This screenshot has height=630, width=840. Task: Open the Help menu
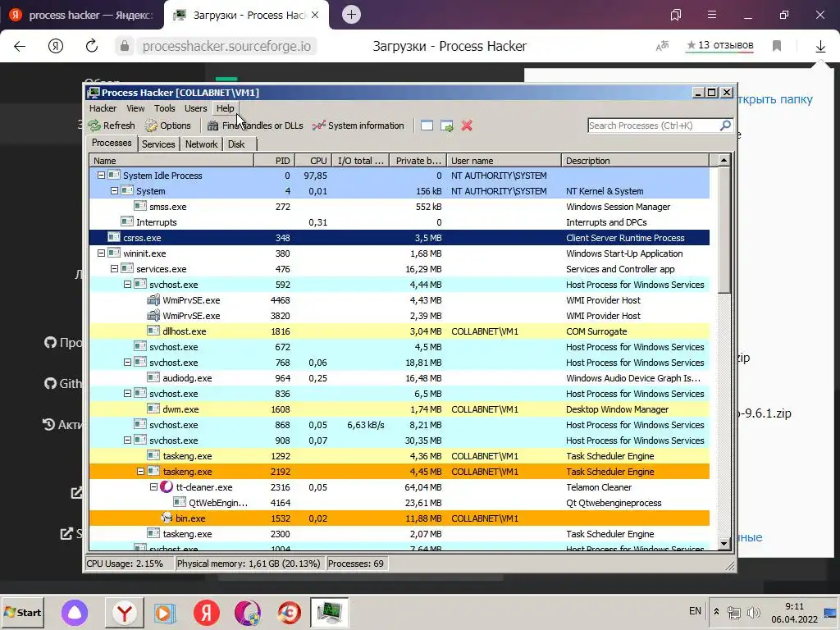225,108
